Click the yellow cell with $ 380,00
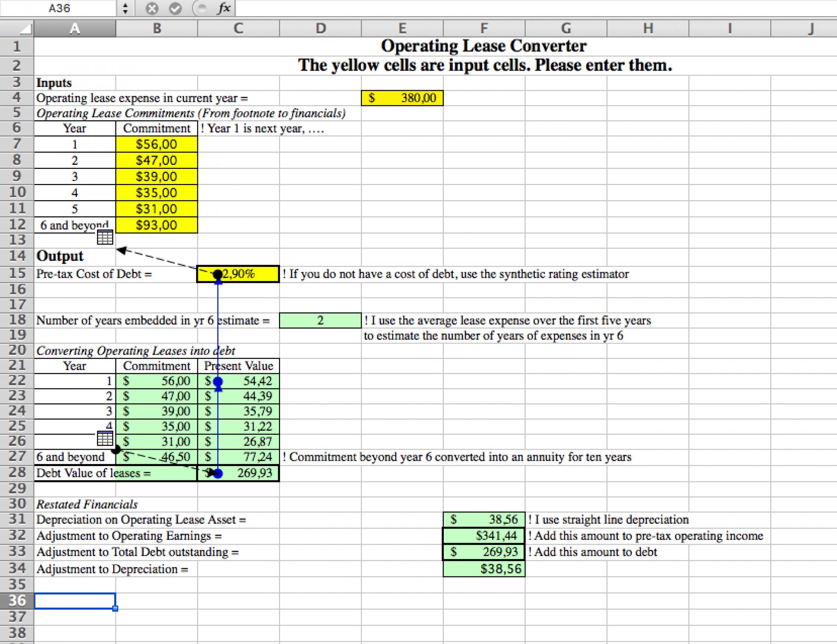 pos(402,98)
